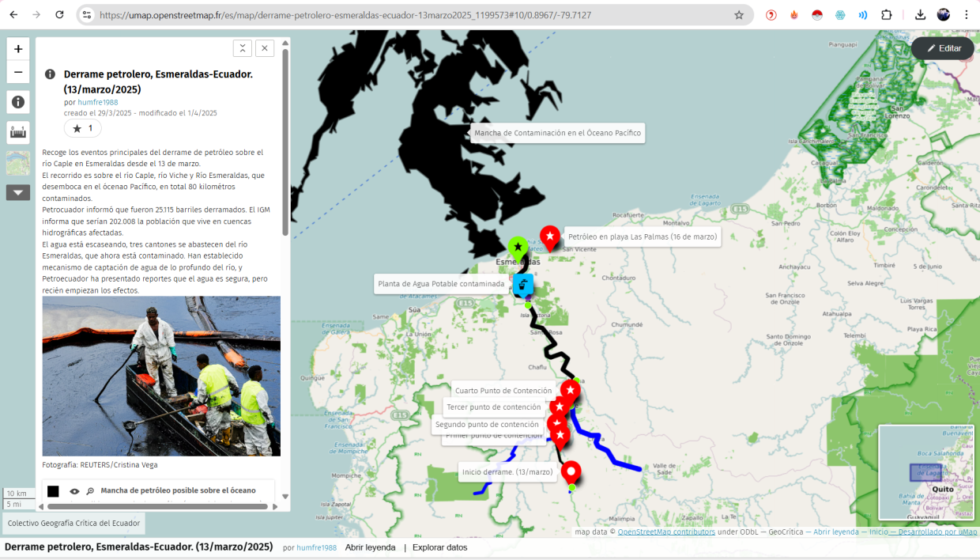This screenshot has height=560, width=980.
Task: Star this map using the favorite button
Action: (83, 128)
